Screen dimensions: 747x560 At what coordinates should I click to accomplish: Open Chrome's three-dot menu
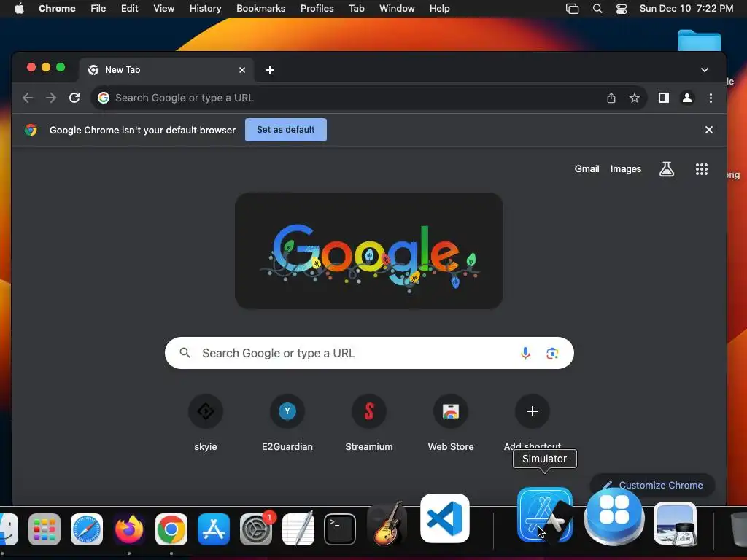click(x=711, y=98)
